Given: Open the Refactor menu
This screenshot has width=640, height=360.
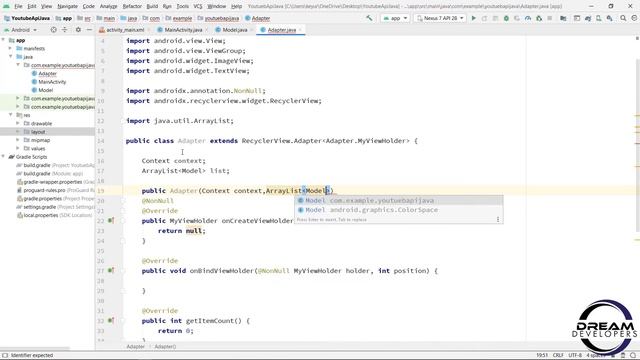Looking at the screenshot, I should pyautogui.click(x=132, y=6).
